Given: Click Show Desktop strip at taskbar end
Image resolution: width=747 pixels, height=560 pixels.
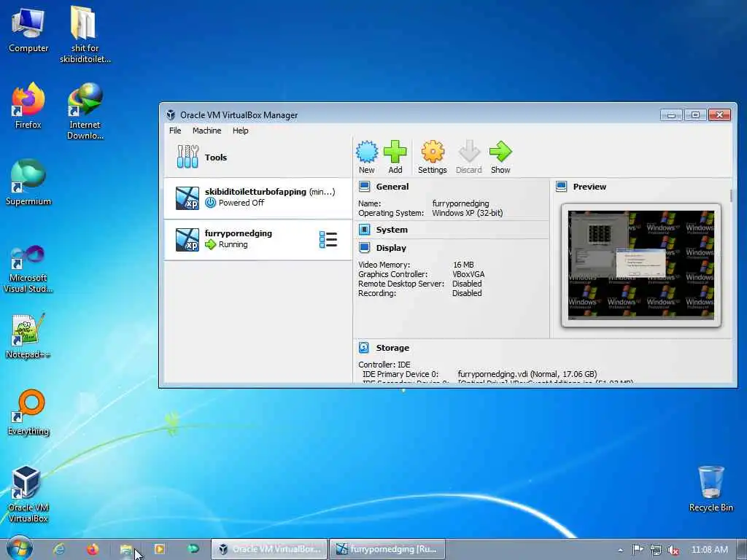Looking at the screenshot, I should [742, 549].
